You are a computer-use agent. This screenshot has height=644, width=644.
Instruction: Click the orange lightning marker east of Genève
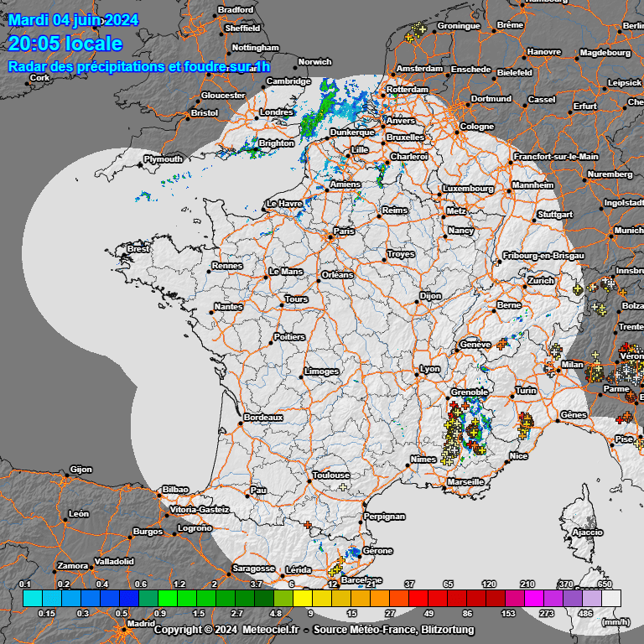point(501,344)
